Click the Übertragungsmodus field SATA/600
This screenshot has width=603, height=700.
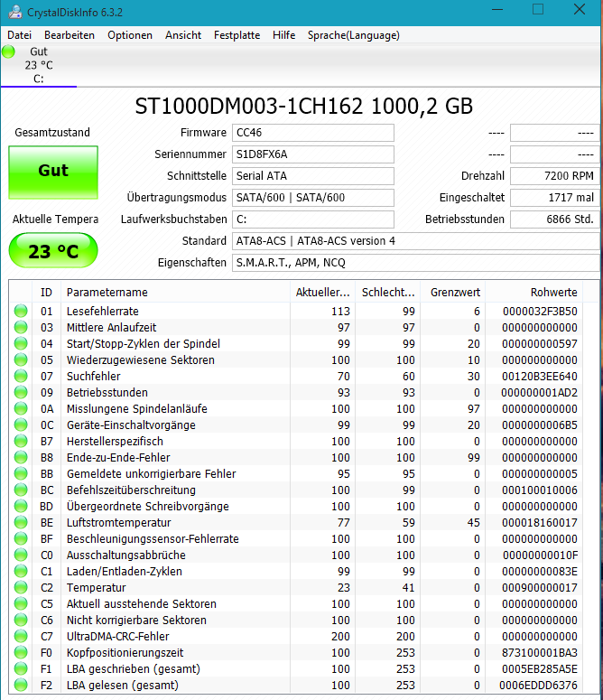pos(313,198)
